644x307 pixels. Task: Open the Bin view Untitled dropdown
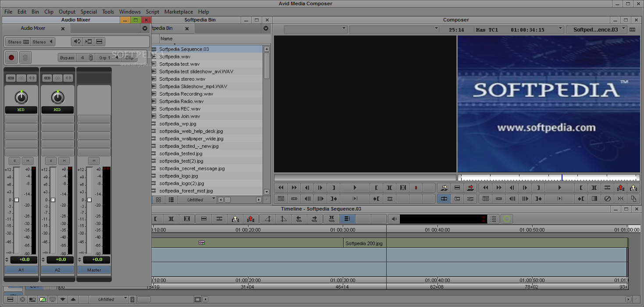tap(198, 200)
